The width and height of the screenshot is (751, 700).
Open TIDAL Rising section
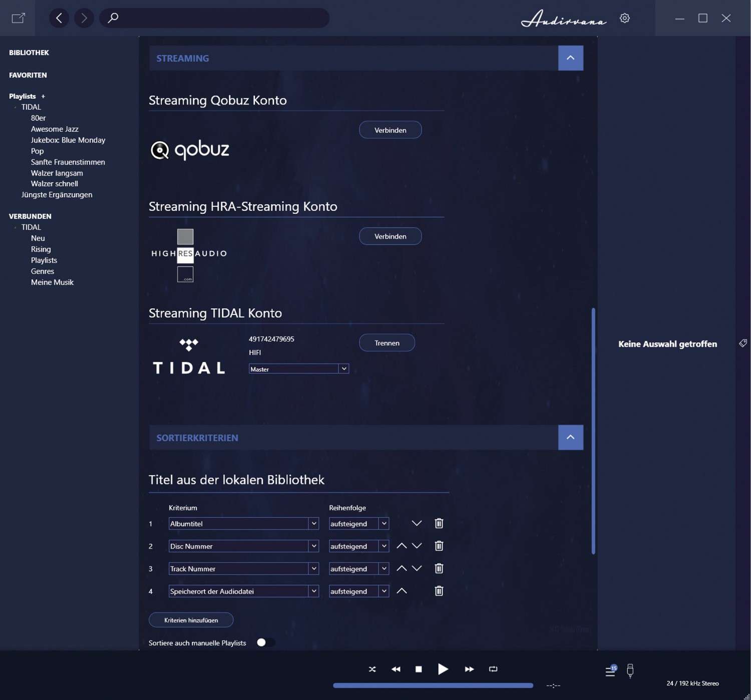[x=41, y=249]
